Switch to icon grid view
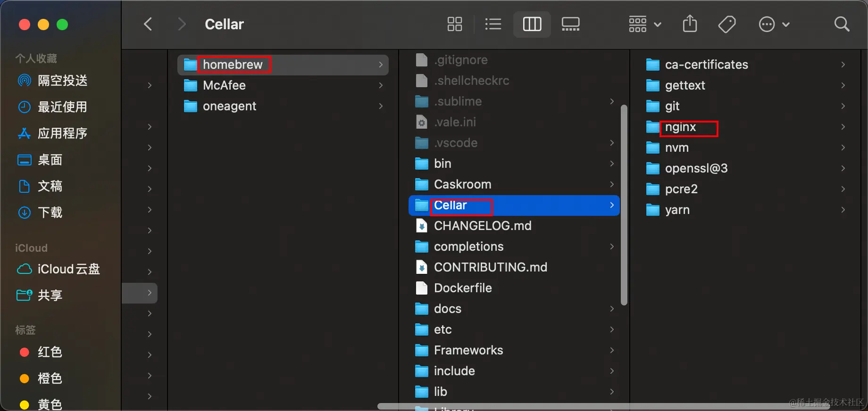 (x=454, y=24)
